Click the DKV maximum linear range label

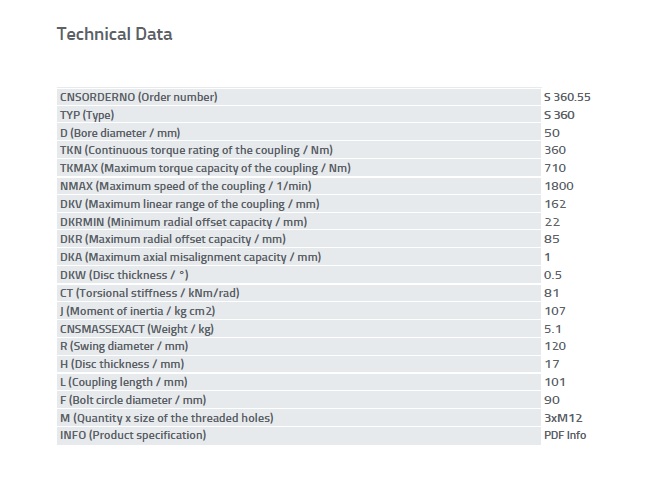click(190, 204)
